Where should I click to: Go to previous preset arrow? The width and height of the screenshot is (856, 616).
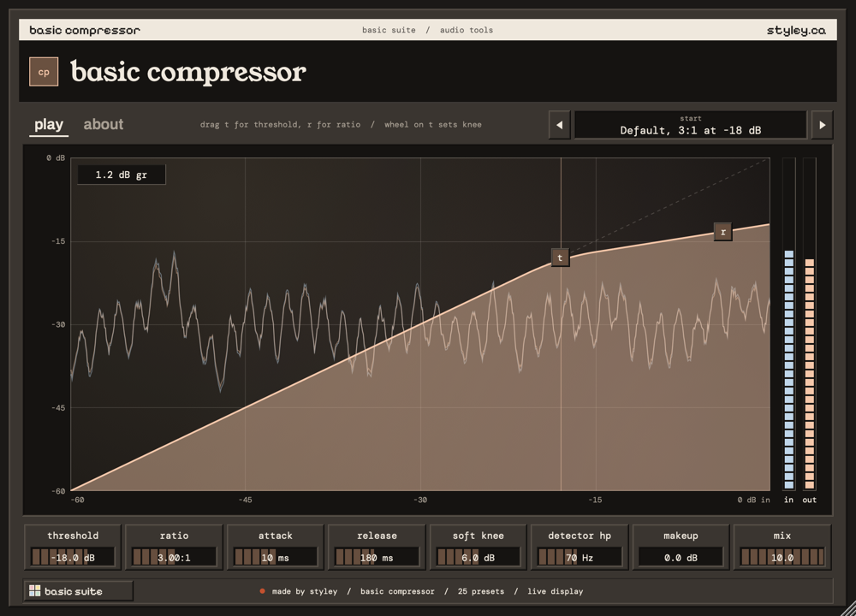click(x=560, y=125)
